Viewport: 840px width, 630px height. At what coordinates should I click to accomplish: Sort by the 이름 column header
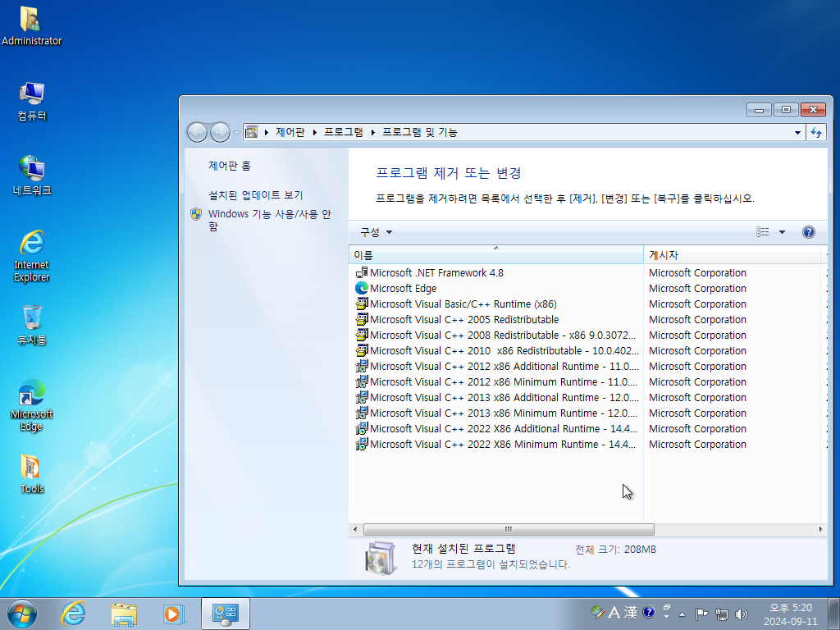click(x=495, y=255)
